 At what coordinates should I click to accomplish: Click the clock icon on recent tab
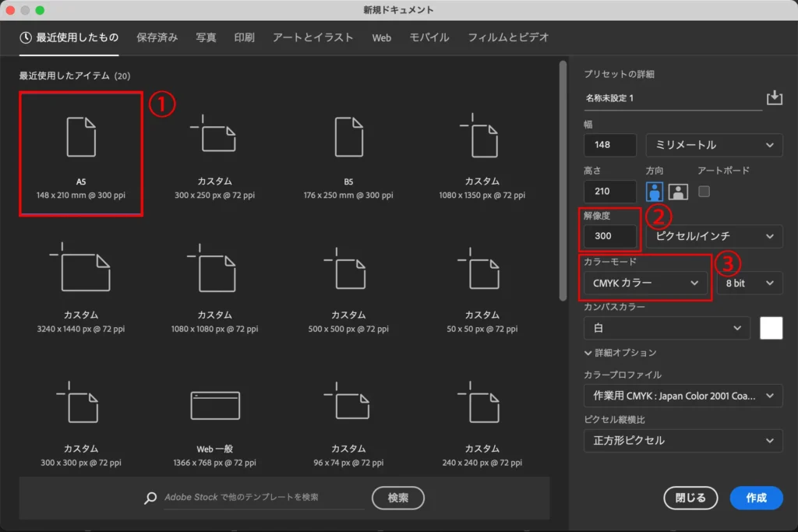pos(26,37)
